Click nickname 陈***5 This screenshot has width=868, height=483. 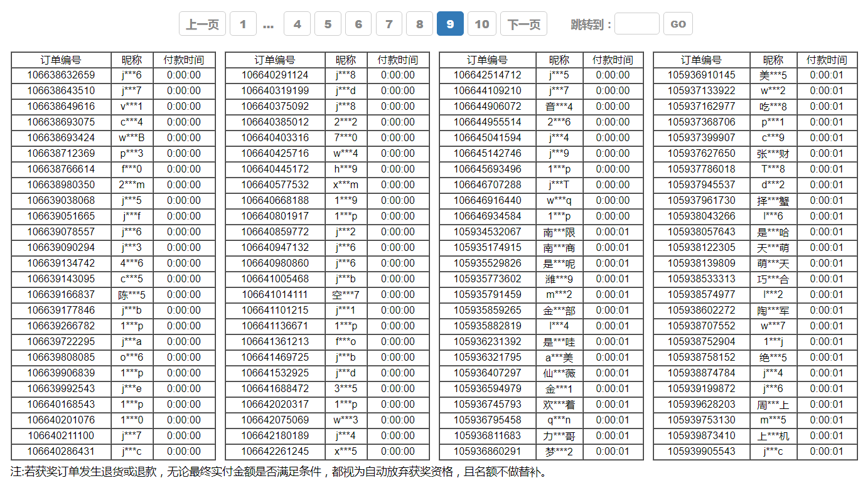pyautogui.click(x=132, y=295)
